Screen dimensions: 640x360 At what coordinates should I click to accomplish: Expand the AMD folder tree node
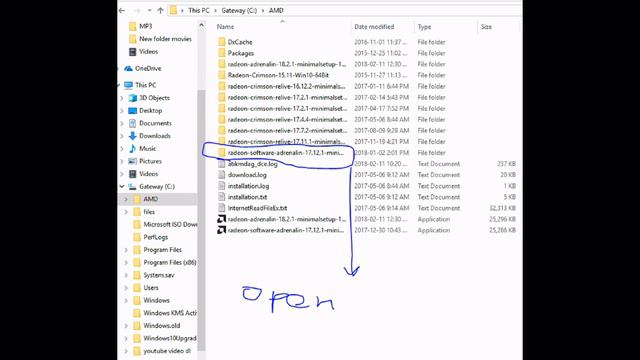(x=126, y=199)
